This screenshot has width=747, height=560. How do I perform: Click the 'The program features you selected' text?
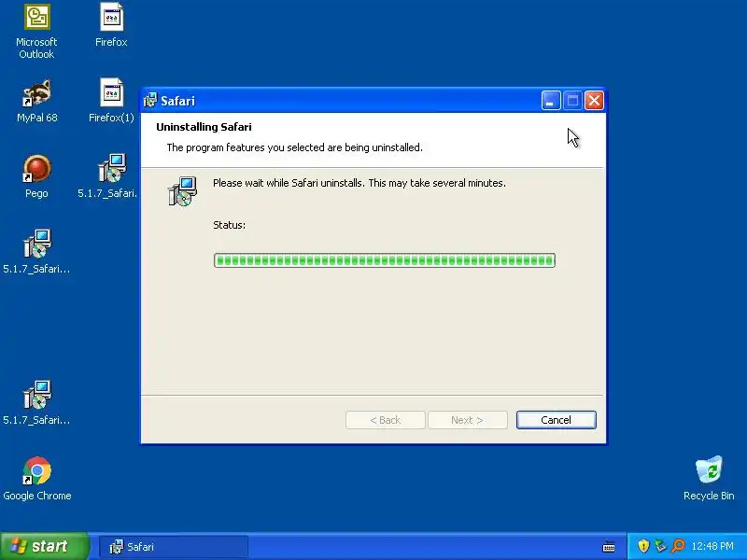(x=294, y=147)
